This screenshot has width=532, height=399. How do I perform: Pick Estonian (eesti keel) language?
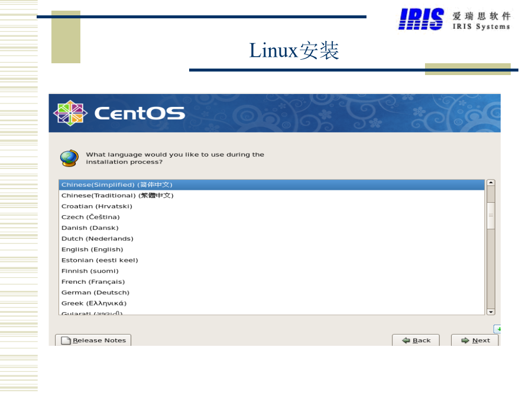(271, 260)
